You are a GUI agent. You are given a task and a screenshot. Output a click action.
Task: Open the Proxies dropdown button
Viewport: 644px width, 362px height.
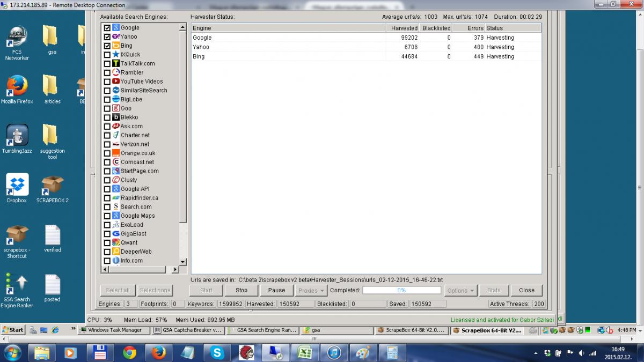pos(311,290)
